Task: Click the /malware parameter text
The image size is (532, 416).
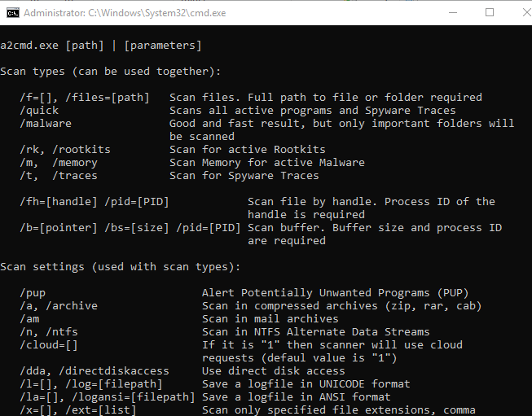Action: pyautogui.click(x=46, y=124)
